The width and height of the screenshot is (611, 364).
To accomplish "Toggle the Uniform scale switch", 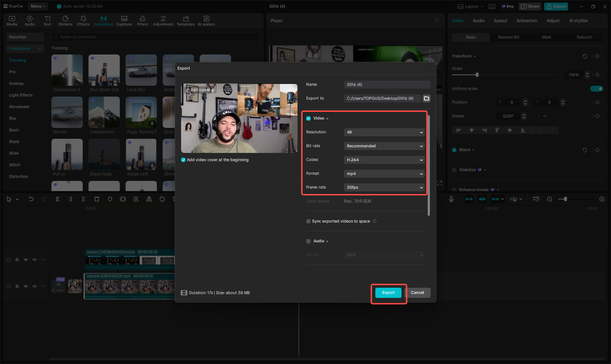I will [597, 88].
